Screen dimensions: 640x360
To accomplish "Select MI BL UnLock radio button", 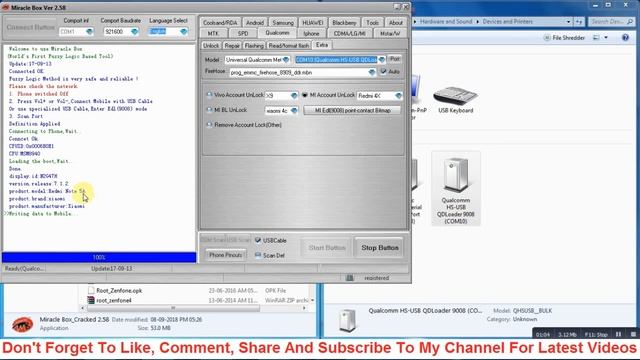I will [209, 110].
